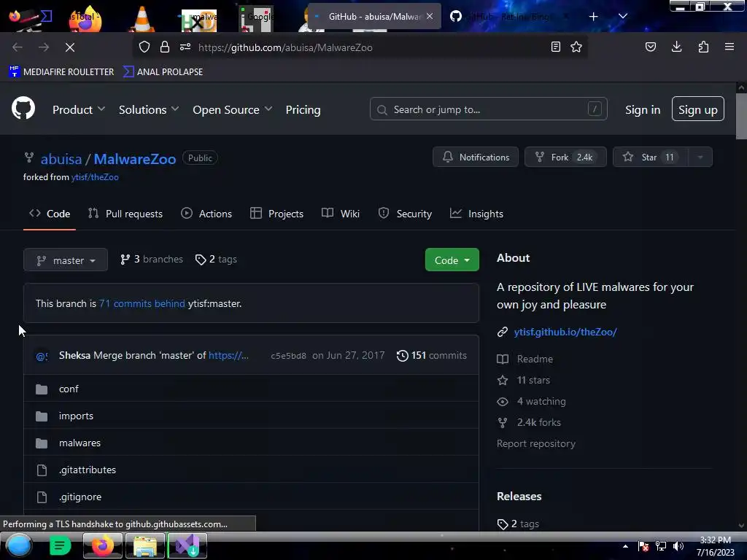Jump to Readme link
The image size is (747, 560).
point(525,359)
